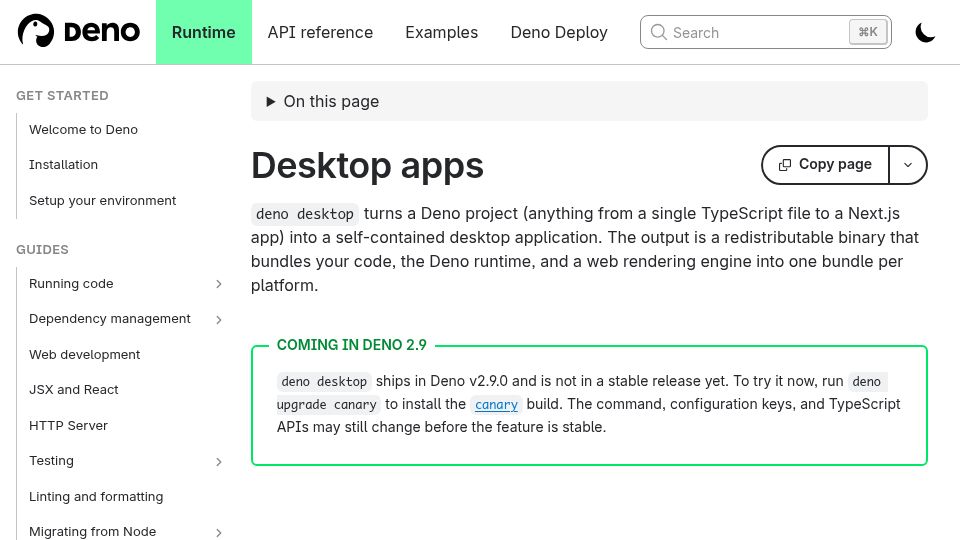Switch to Deno Deploy tab
The width and height of the screenshot is (960, 540).
[x=559, y=32]
